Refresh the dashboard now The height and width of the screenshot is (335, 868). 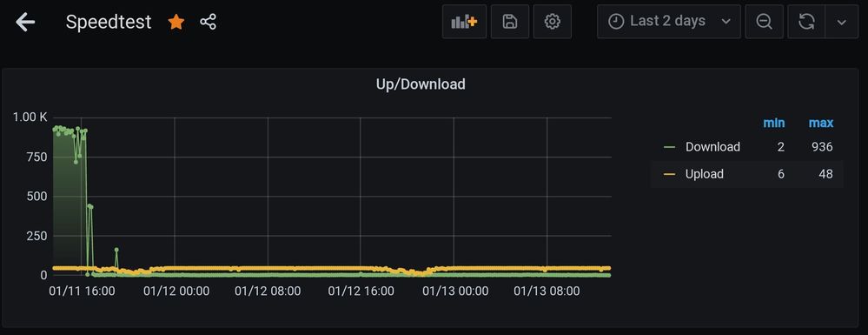pyautogui.click(x=806, y=22)
